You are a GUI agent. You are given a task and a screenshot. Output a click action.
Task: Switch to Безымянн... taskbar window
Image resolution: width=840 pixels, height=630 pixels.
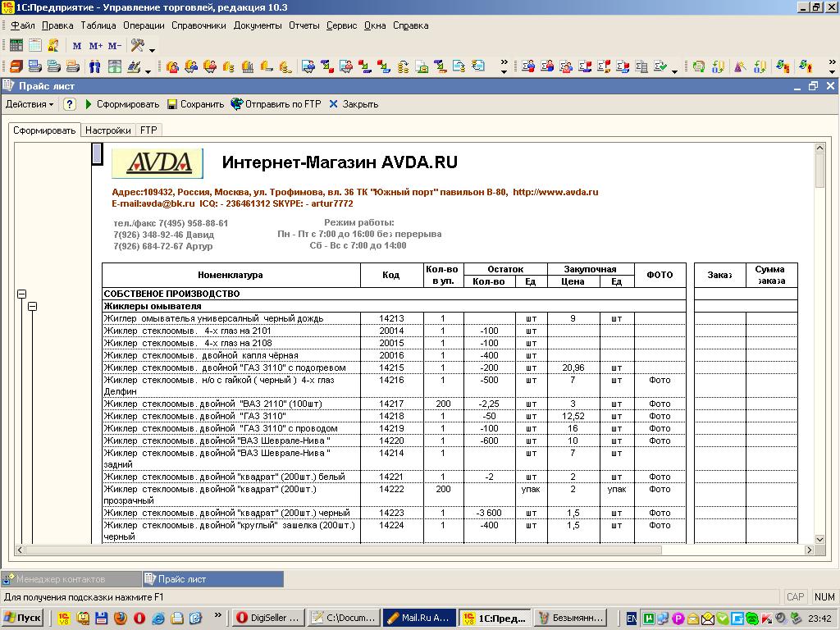(571, 618)
